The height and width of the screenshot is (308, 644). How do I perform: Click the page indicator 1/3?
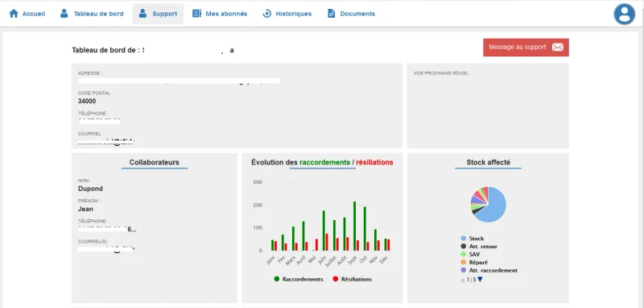click(x=471, y=280)
